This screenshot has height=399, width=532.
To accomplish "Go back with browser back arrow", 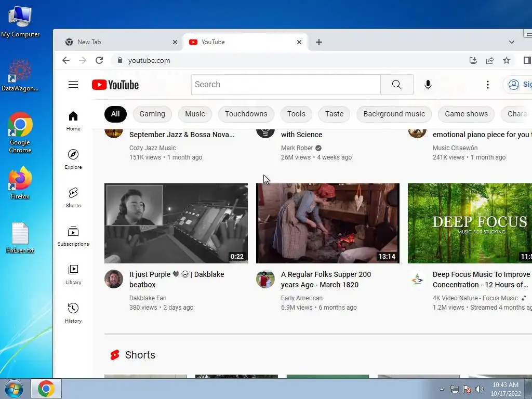I will pos(66,60).
